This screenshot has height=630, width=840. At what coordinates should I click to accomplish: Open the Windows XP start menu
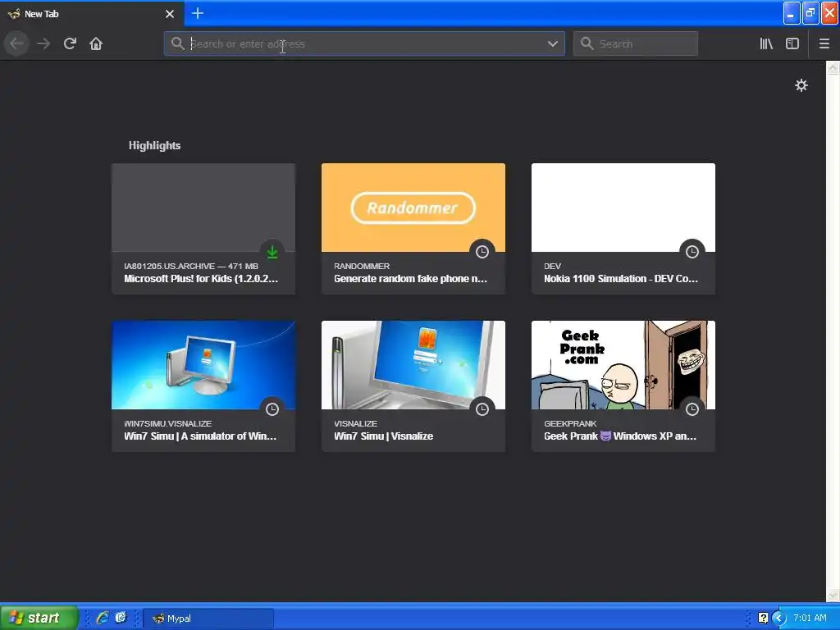click(x=39, y=618)
